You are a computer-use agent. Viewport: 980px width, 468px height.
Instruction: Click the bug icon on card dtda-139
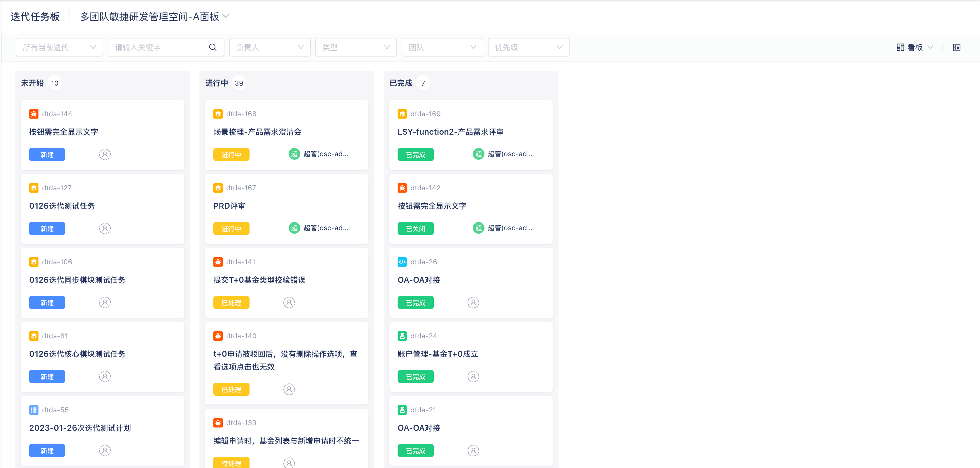pyautogui.click(x=218, y=423)
